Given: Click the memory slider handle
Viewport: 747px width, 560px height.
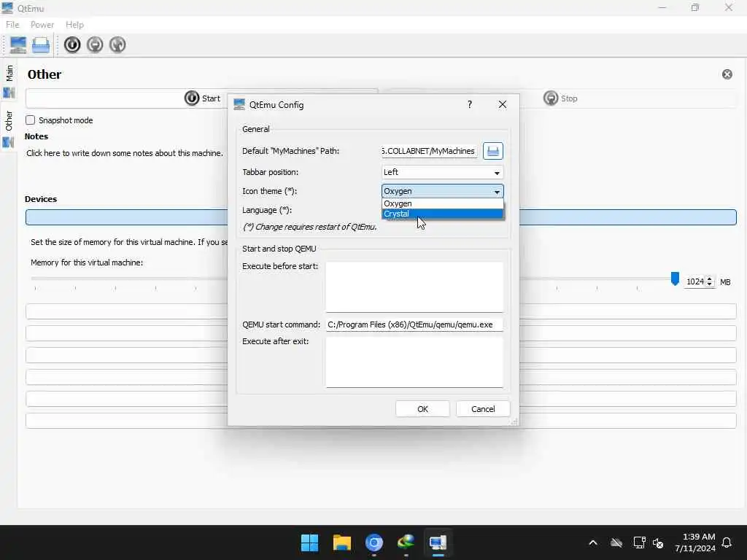Looking at the screenshot, I should [675, 279].
